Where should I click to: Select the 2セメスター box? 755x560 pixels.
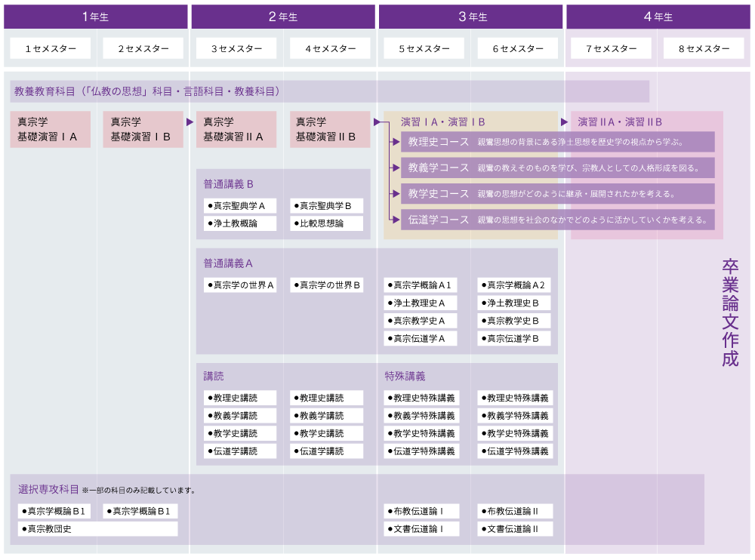pyautogui.click(x=143, y=48)
